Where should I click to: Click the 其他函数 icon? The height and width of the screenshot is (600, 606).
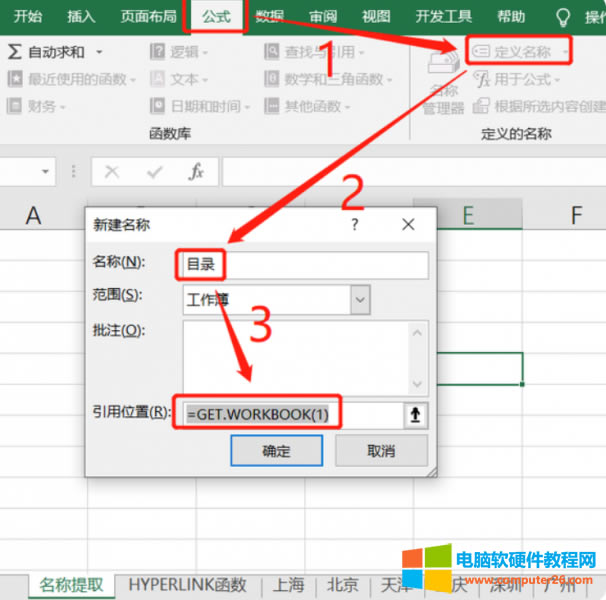tap(272, 106)
